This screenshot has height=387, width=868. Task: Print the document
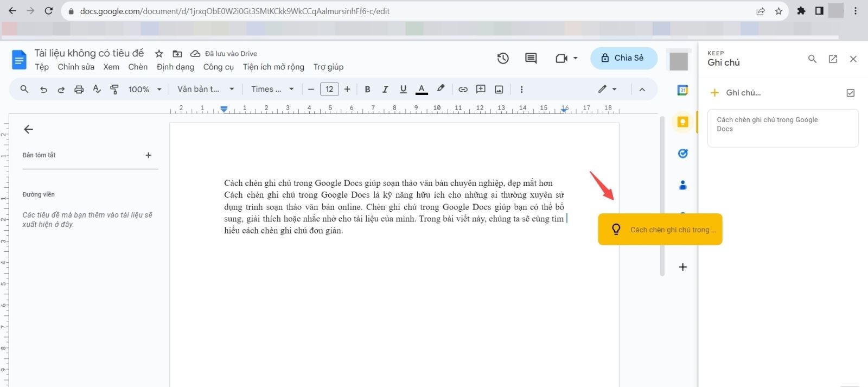point(79,90)
